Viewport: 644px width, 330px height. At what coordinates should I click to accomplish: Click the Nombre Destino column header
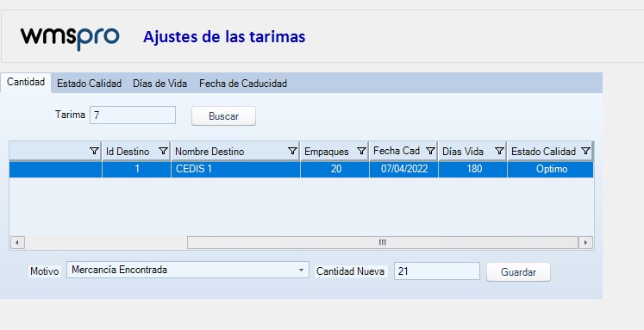235,151
